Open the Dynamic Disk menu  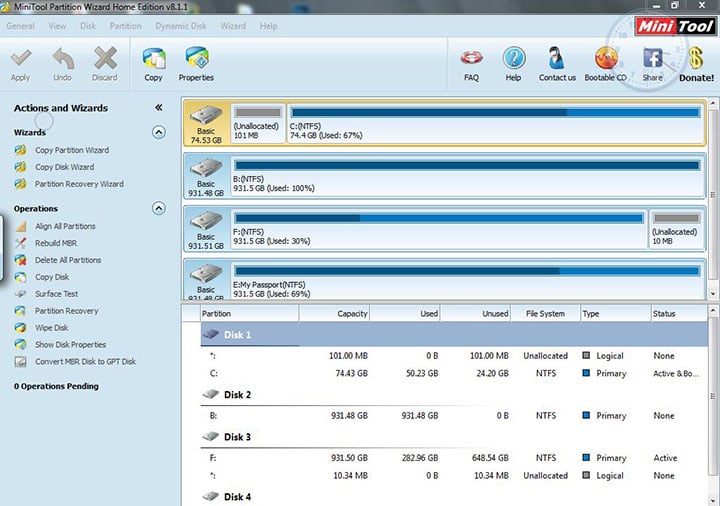[x=181, y=26]
